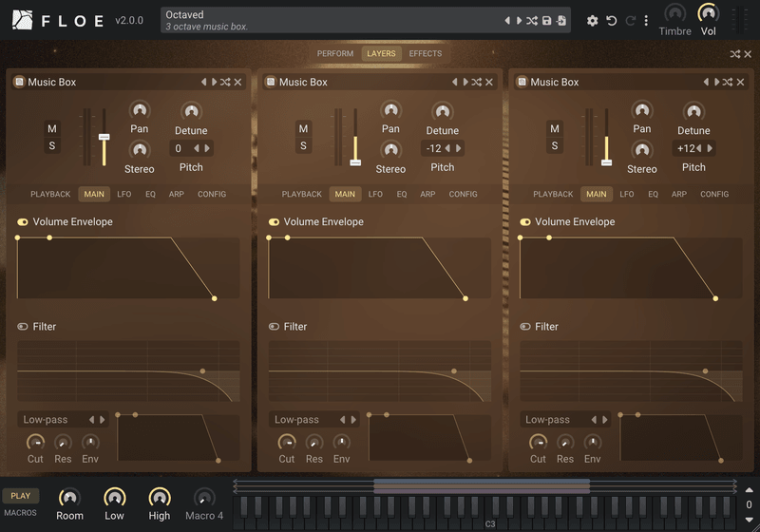This screenshot has height=532, width=760.
Task: Click the third layer's Music Box instrument icon
Action: 522,82
